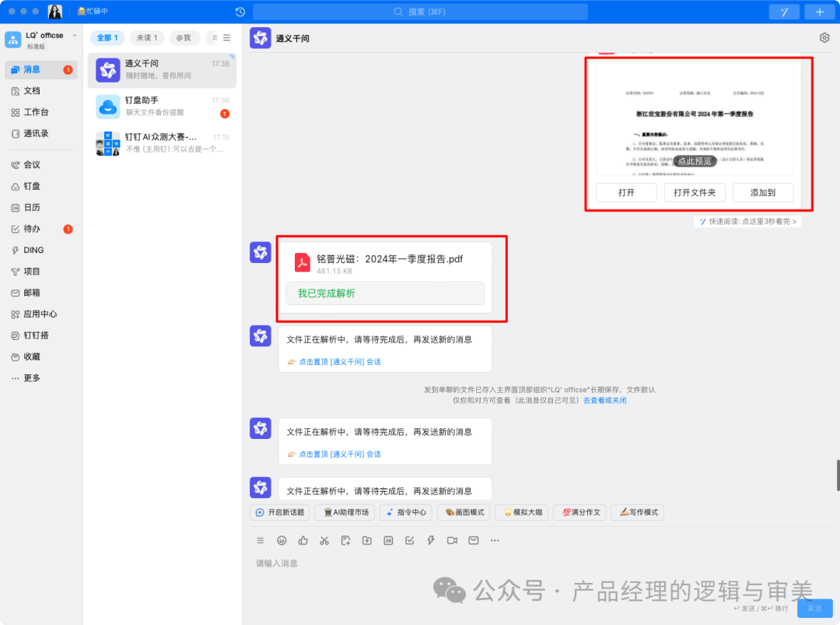Switch to 写作模式
This screenshot has height=625, width=840.
click(638, 512)
